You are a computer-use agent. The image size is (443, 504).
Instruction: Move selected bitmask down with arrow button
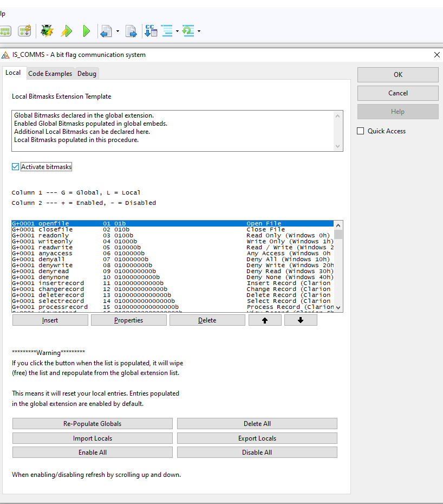[301, 320]
